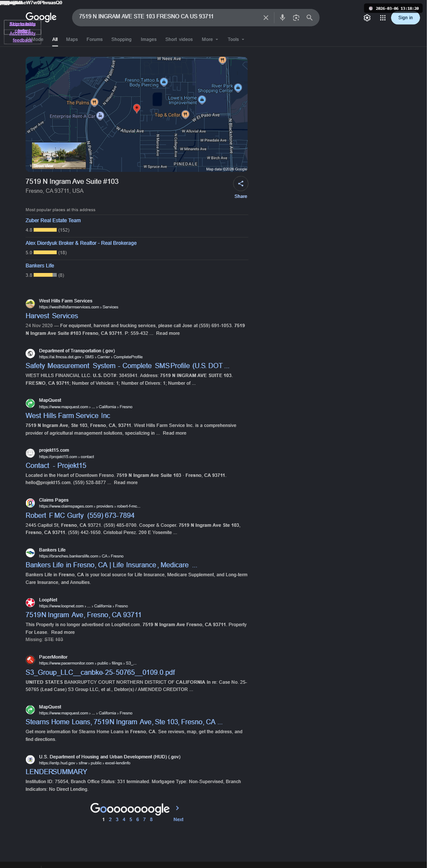Click the magnifying glass search button
The image size is (432, 868).
309,17
